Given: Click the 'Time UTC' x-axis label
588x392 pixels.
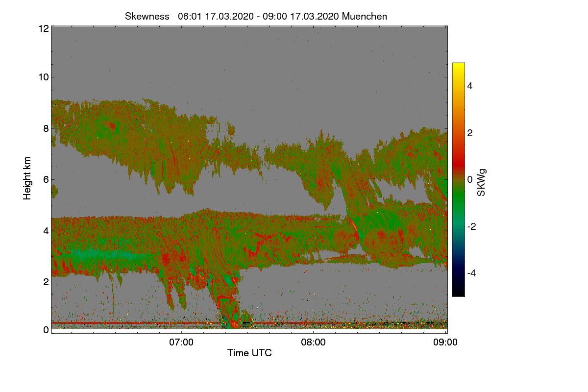Looking at the screenshot, I should click(249, 353).
